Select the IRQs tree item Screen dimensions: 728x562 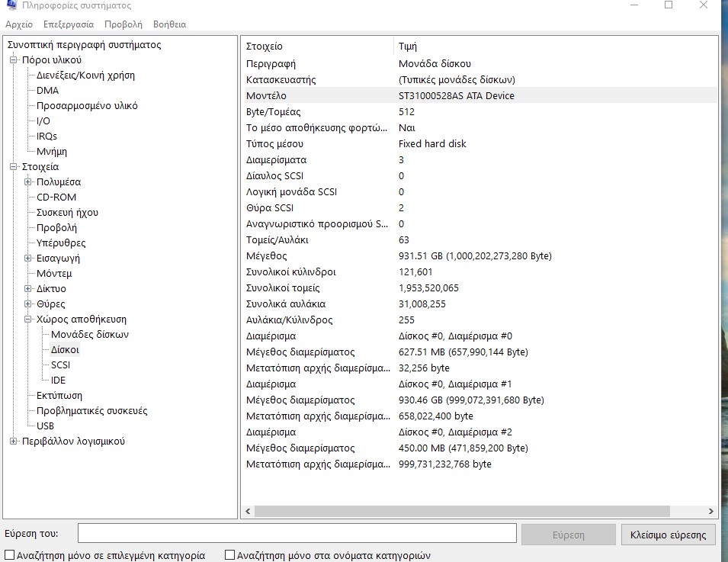pyautogui.click(x=47, y=136)
